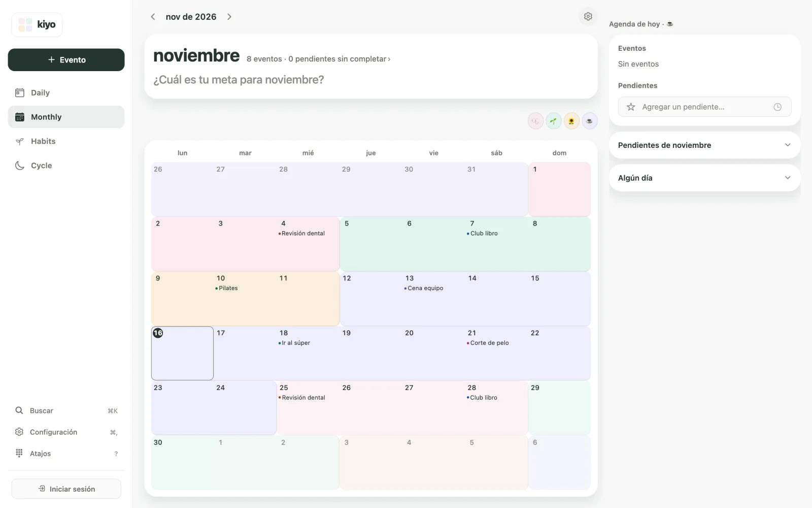The height and width of the screenshot is (508, 812).
Task: Open Configuración in the sidebar
Action: coord(66,432)
